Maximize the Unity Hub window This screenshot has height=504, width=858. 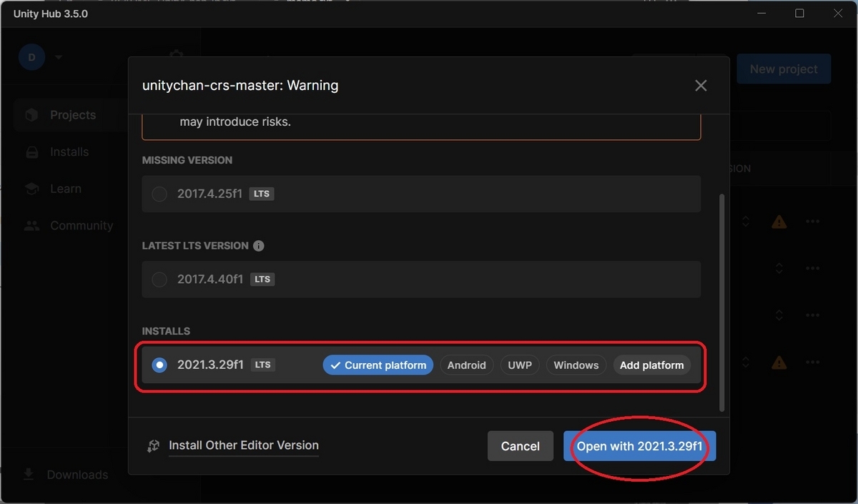click(800, 14)
